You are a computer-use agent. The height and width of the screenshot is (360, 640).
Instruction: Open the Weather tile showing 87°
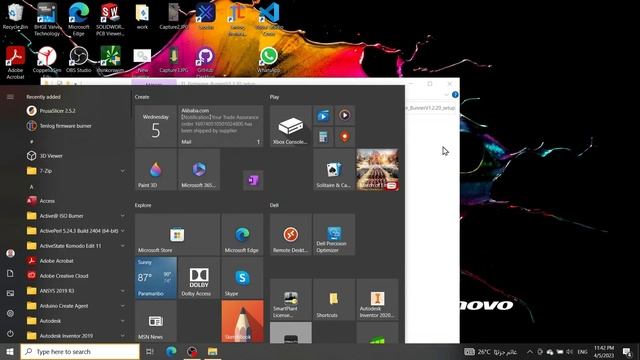click(x=156, y=278)
